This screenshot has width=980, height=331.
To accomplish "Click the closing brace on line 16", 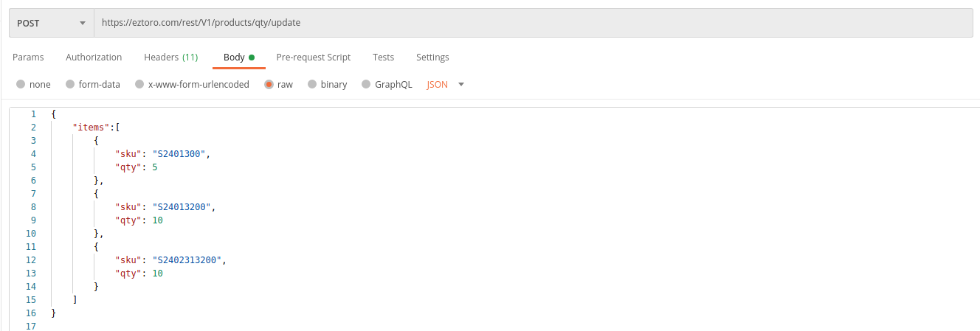I will 53,313.
